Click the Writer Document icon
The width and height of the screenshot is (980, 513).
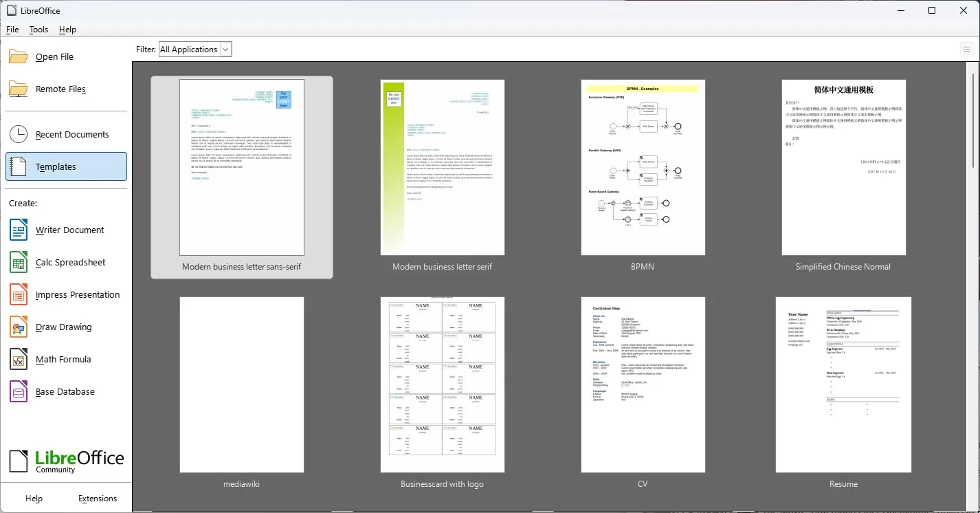(19, 230)
